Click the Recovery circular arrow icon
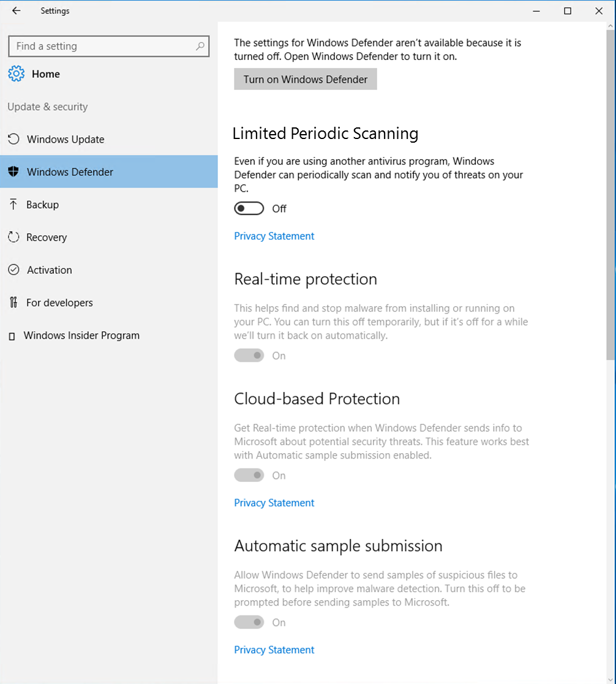This screenshot has width=616, height=684. pyautogui.click(x=13, y=237)
